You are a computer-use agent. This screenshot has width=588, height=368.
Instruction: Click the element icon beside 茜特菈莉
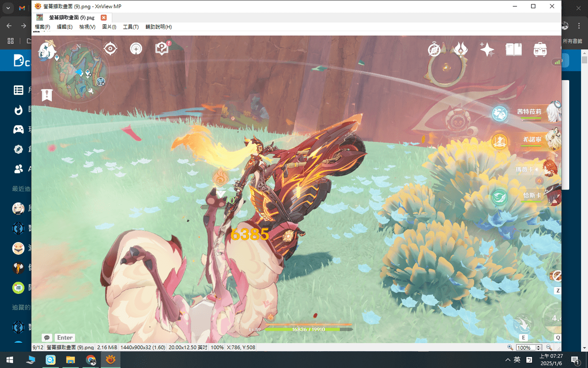pyautogui.click(x=499, y=114)
